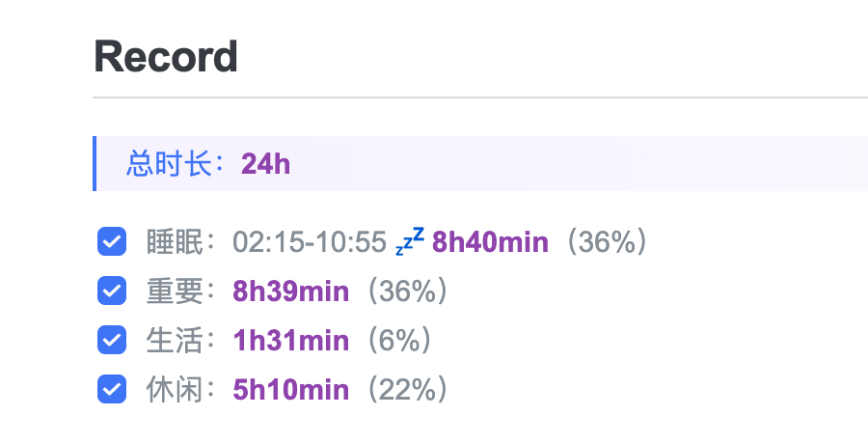
Task: Uncheck the 睡眠 checkbox
Action: pos(112,241)
